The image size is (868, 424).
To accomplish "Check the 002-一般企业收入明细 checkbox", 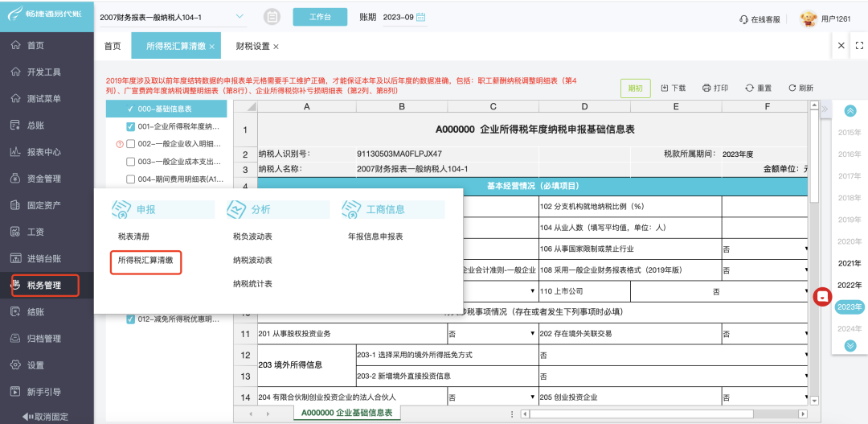I will click(131, 144).
